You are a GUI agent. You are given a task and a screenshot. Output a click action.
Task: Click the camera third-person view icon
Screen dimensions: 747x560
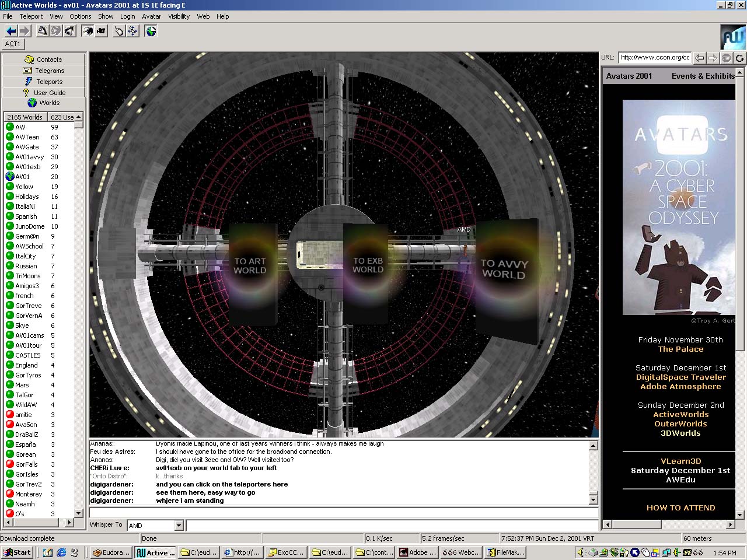101,31
